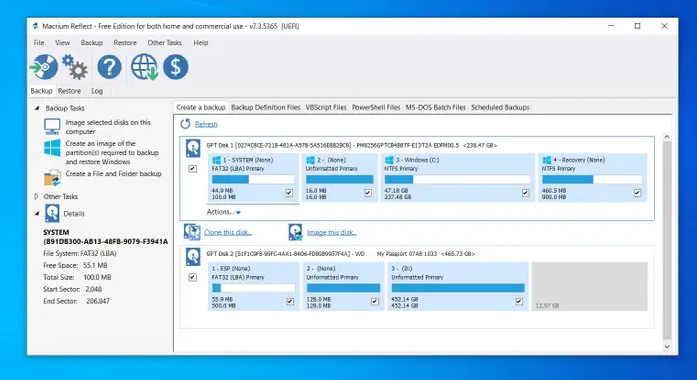Click the question mark help icon
The width and height of the screenshot is (697, 380).
click(x=109, y=67)
